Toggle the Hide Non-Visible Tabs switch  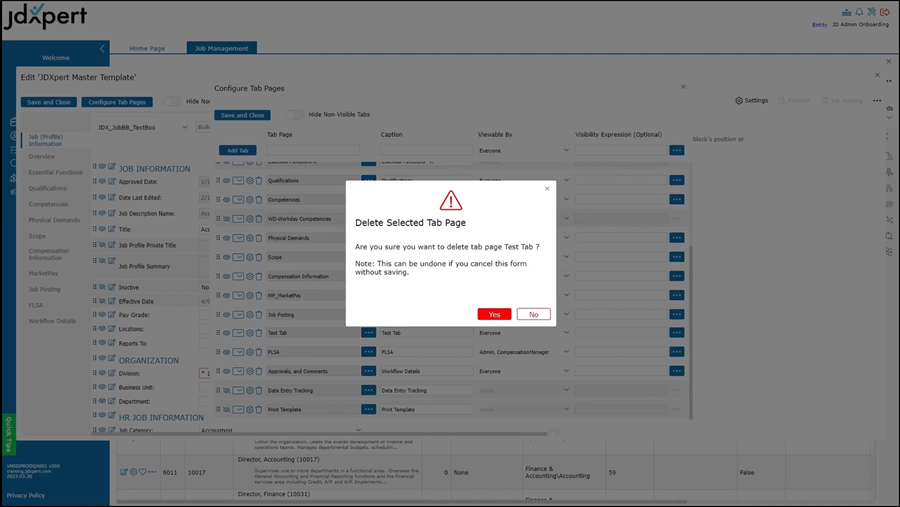[x=294, y=115]
